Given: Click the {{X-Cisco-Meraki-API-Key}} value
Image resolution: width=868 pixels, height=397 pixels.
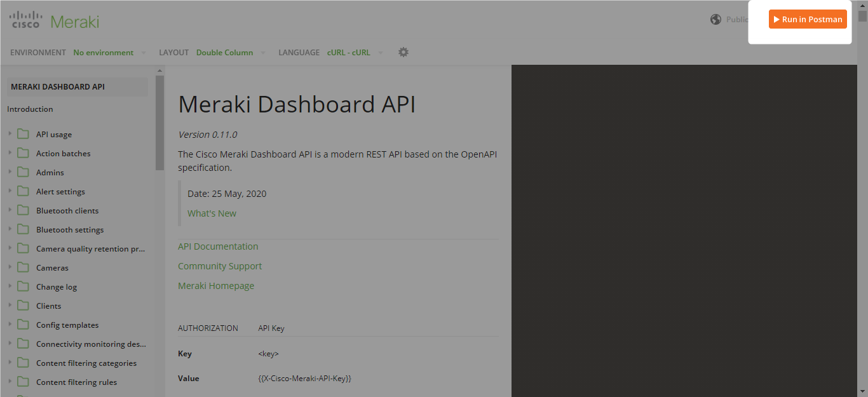Looking at the screenshot, I should click(305, 379).
